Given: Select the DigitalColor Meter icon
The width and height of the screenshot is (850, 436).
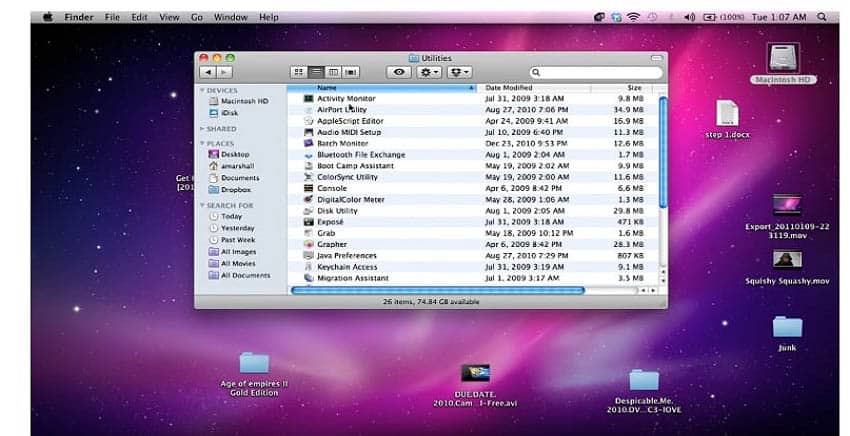Looking at the screenshot, I should pos(308,200).
